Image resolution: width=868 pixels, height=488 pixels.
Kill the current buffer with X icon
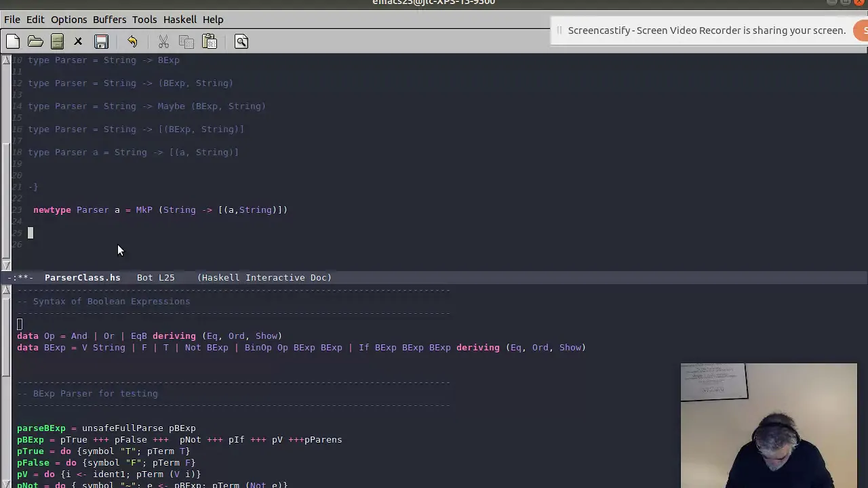(78, 42)
